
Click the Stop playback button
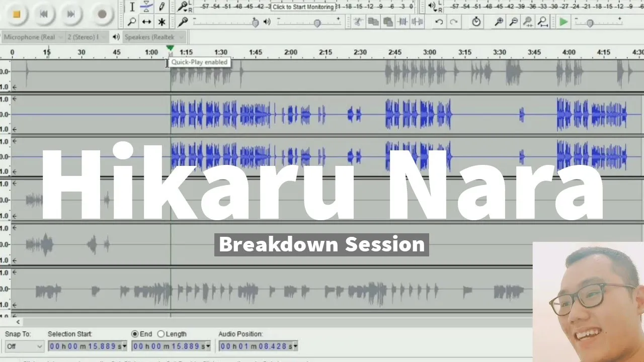click(16, 14)
